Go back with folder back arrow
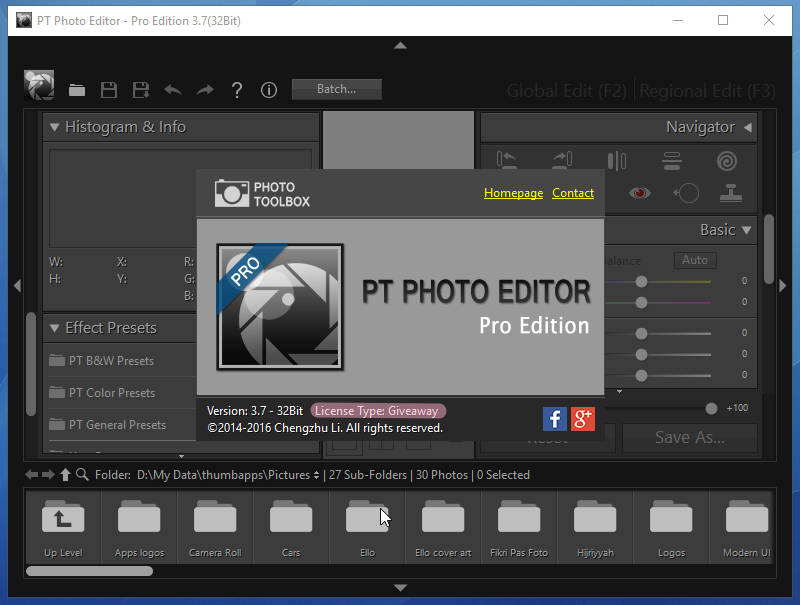The height and width of the screenshot is (605, 800). pyautogui.click(x=32, y=475)
